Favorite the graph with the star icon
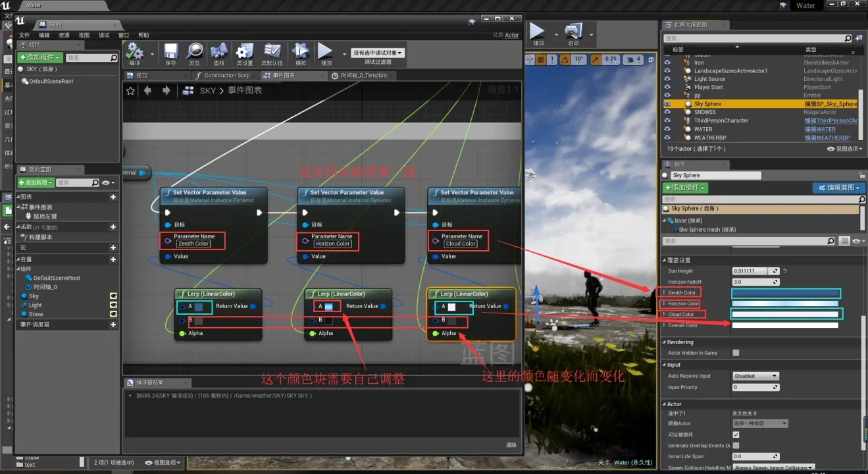 [x=130, y=91]
